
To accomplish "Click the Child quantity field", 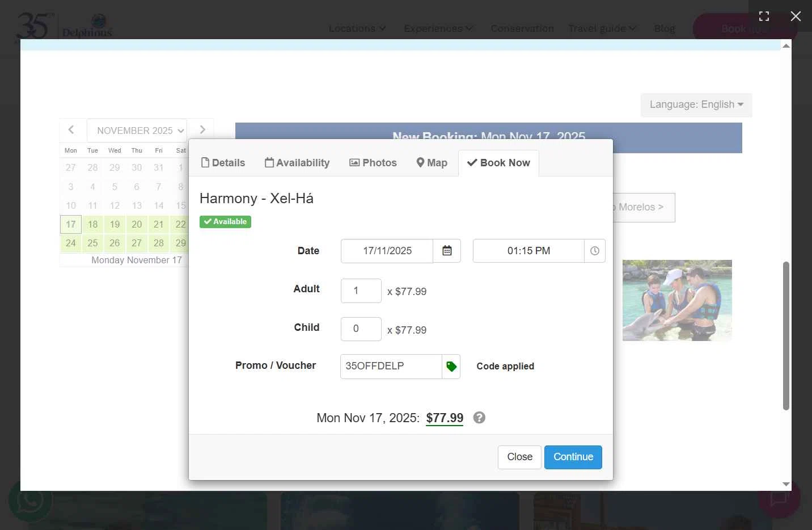I will click(x=361, y=329).
